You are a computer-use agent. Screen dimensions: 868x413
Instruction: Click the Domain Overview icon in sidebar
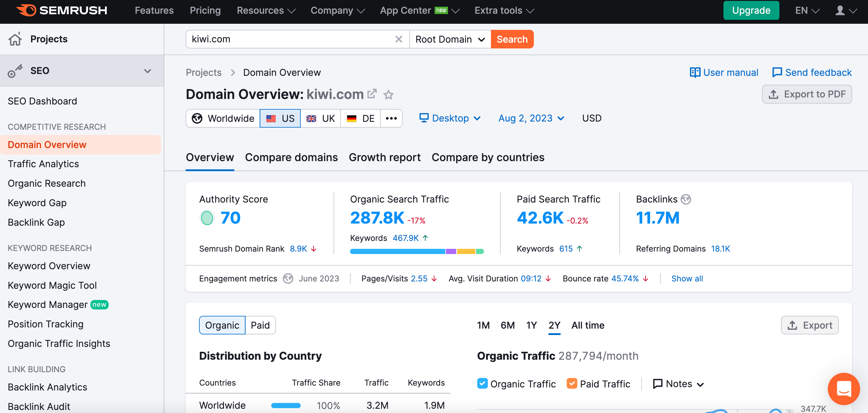[47, 144]
